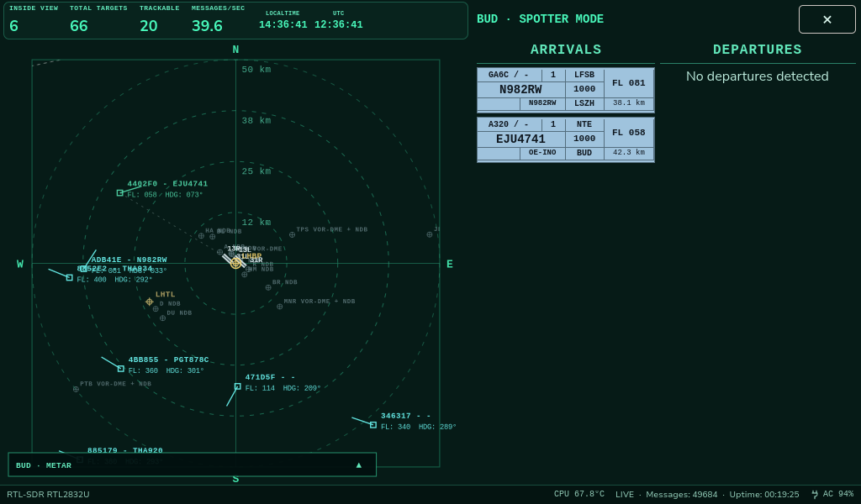Select the EJU4741 arrival card
The width and height of the screenshot is (861, 504).
coord(566,139)
